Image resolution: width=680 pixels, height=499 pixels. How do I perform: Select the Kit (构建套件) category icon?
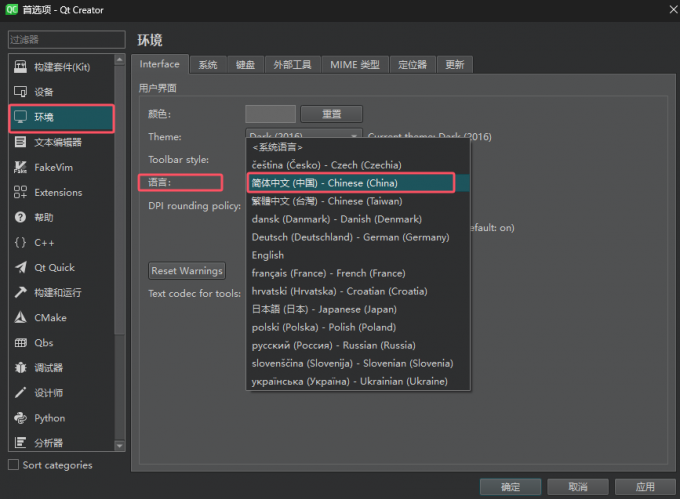click(x=20, y=66)
